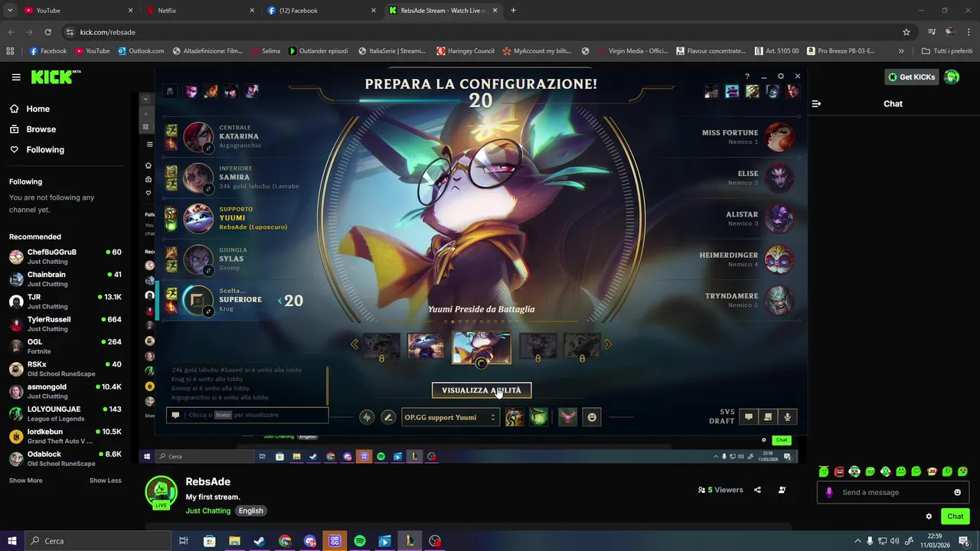This screenshot has height=551, width=980.
Task: Open File Explorer from the Windows taskbar
Action: click(x=234, y=541)
